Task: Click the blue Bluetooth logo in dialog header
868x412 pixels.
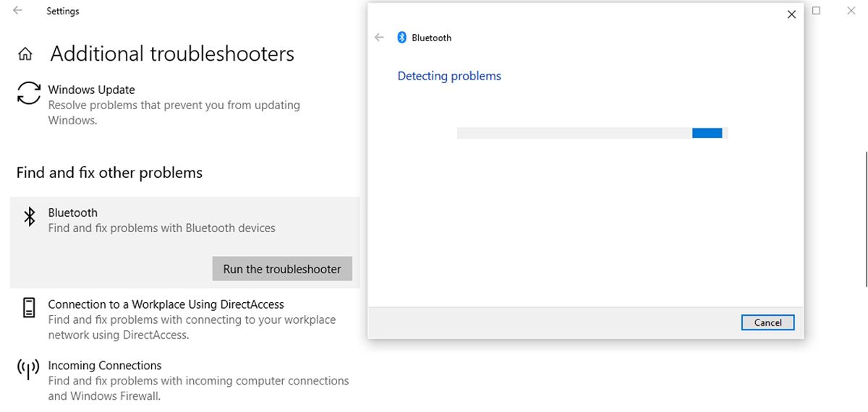Action: pos(401,38)
